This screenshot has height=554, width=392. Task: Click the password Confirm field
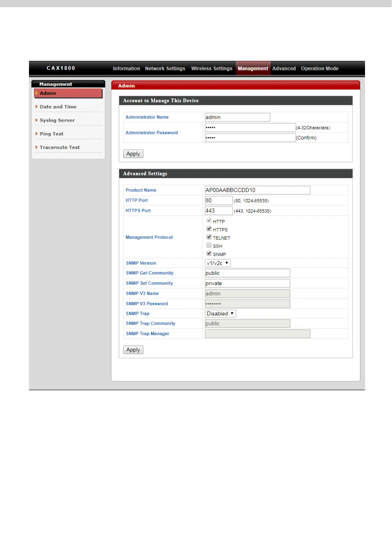click(250, 138)
